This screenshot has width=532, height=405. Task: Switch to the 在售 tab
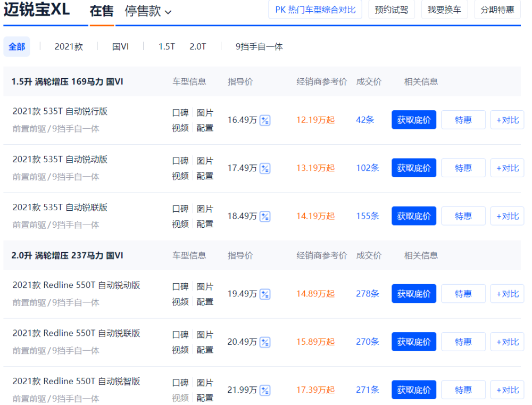[102, 11]
